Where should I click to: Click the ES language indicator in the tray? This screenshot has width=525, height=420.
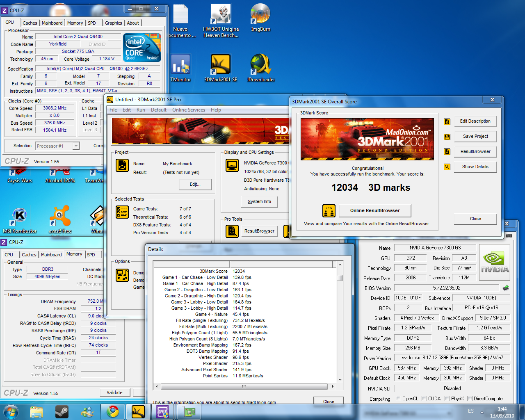pyautogui.click(x=470, y=411)
